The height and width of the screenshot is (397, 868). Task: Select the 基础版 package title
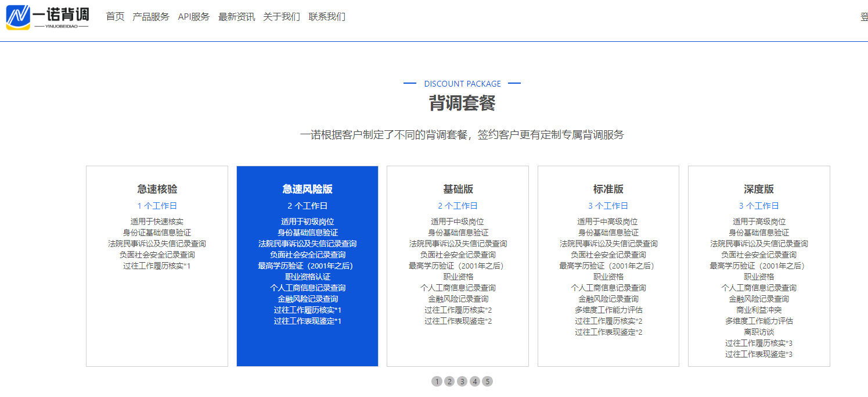tap(458, 189)
